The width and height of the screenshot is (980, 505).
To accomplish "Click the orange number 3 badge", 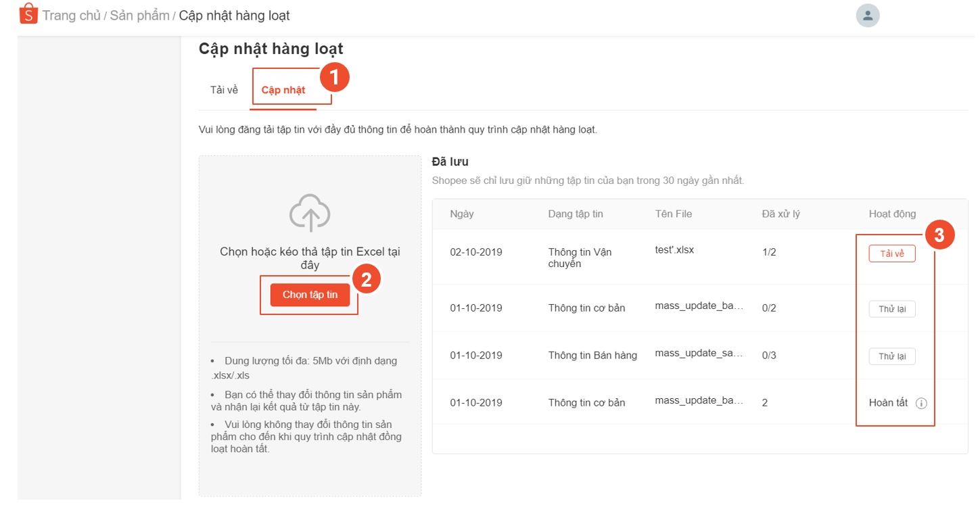I will (939, 235).
